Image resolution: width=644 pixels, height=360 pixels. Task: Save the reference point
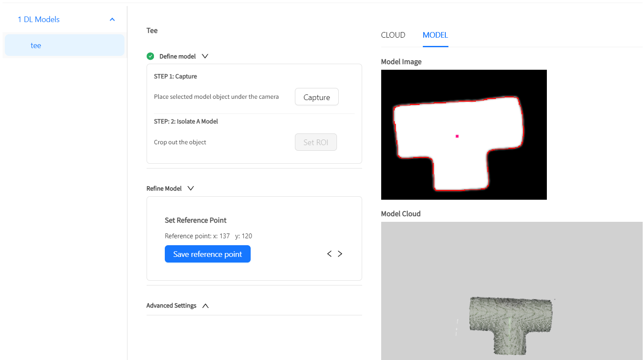coord(208,254)
